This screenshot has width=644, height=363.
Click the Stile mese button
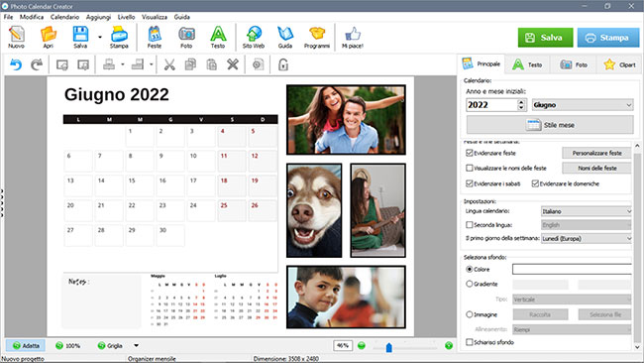click(x=550, y=125)
